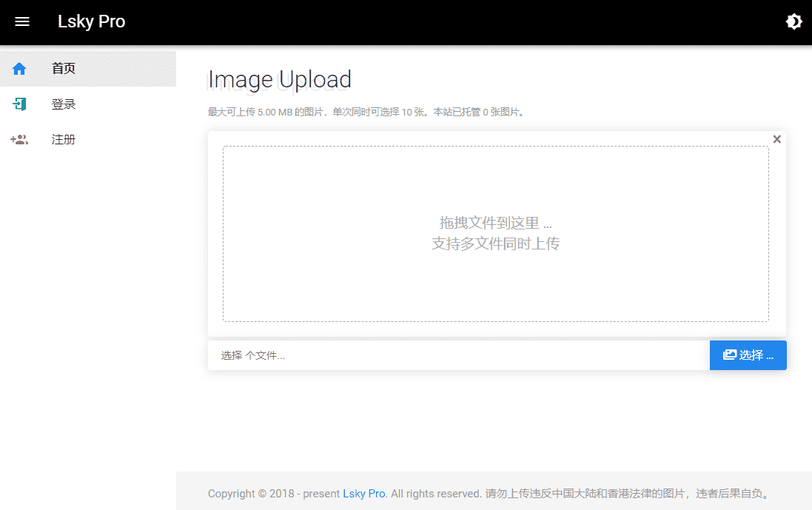Close the upload panel with the × icon
The width and height of the screenshot is (812, 510).
[776, 139]
